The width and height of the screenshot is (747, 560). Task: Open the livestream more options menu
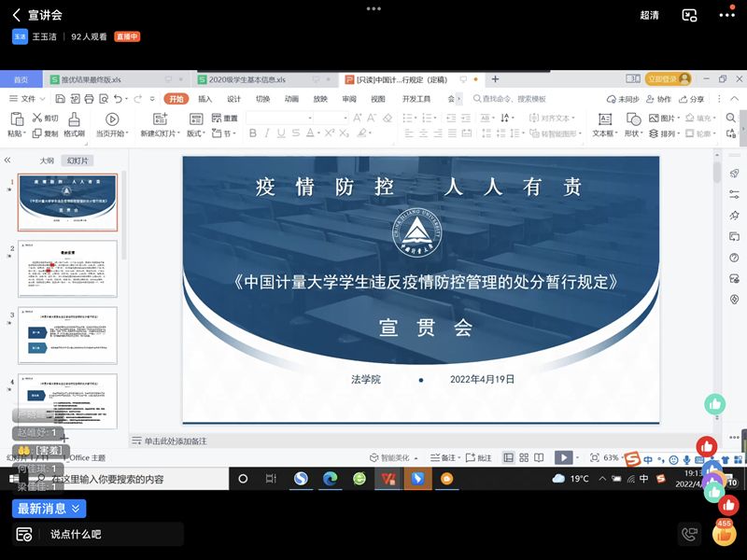(x=727, y=15)
